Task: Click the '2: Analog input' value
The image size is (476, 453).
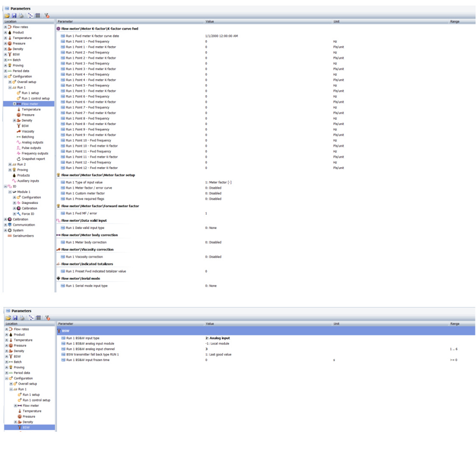Action: pos(218,338)
